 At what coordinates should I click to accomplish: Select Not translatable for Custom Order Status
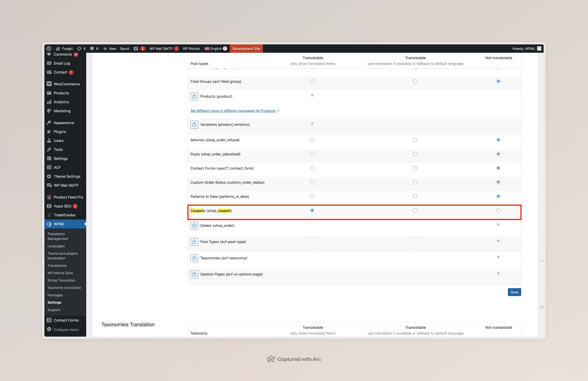498,182
